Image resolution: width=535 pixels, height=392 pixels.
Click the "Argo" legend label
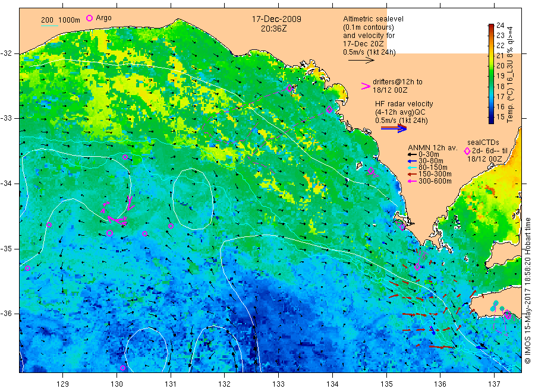tap(103, 18)
